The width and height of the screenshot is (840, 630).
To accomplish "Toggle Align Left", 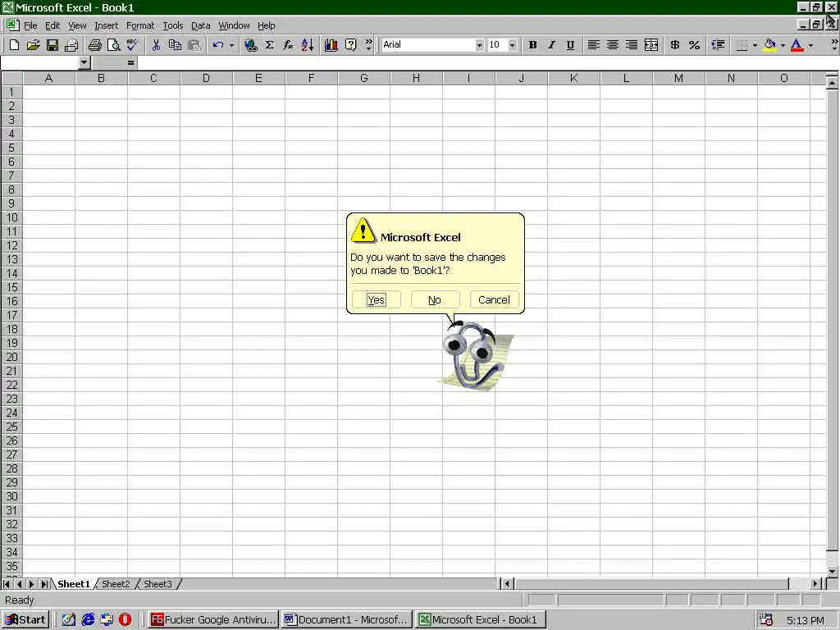I will pyautogui.click(x=593, y=45).
